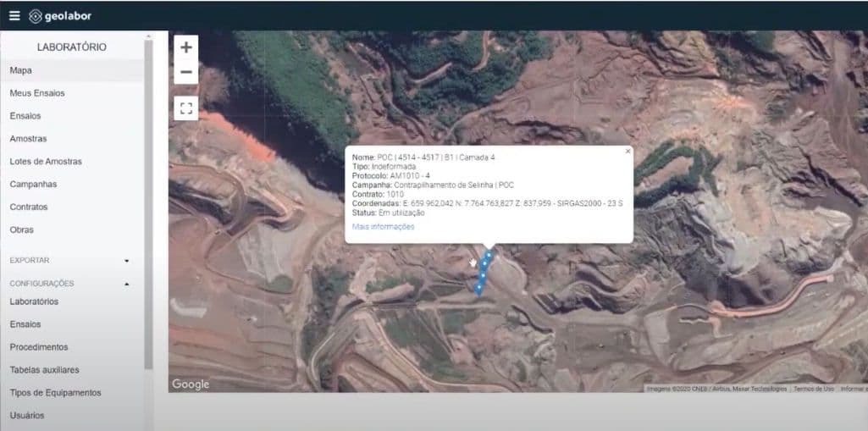The height and width of the screenshot is (431, 868).
Task: Collapse the Configurações section
Action: point(126,284)
